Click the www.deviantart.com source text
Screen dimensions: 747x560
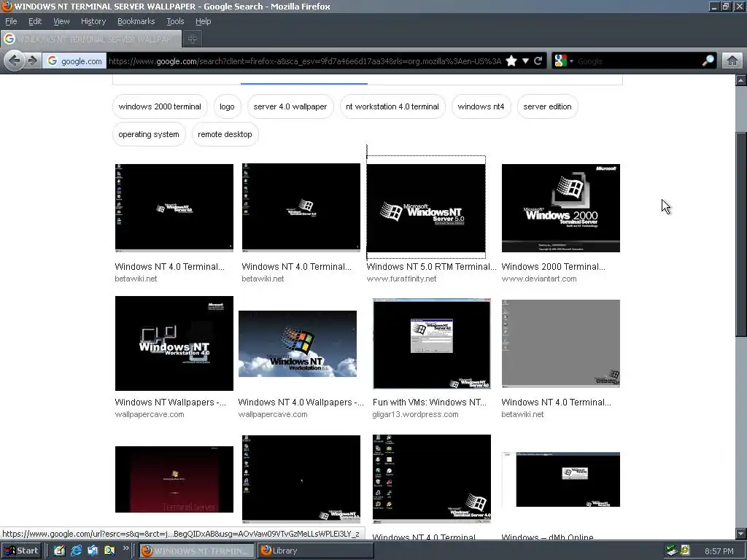pyautogui.click(x=539, y=279)
